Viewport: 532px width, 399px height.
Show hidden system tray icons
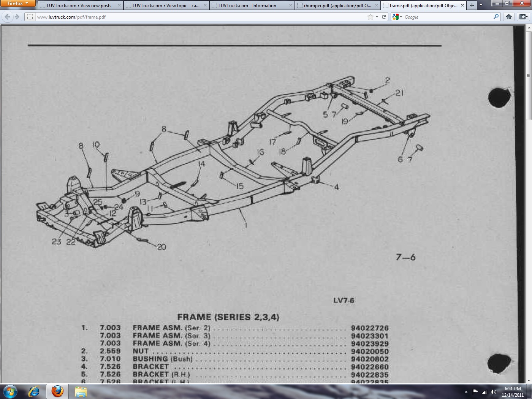coord(466,392)
